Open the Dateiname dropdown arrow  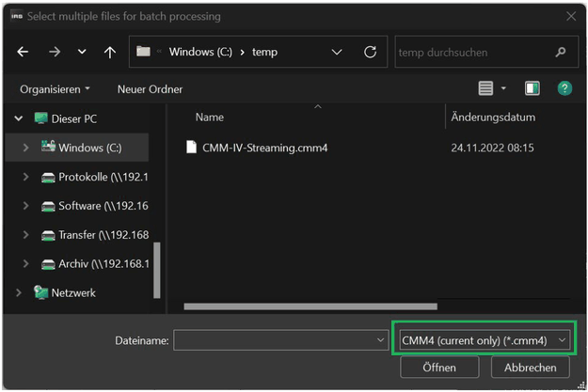pos(381,340)
